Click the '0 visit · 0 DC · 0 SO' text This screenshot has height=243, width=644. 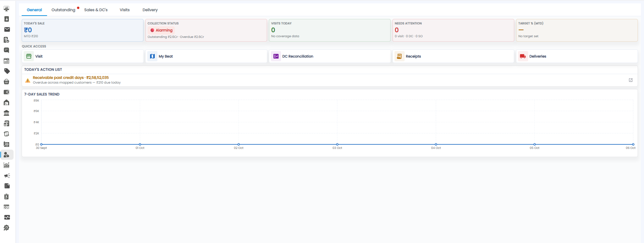(408, 36)
